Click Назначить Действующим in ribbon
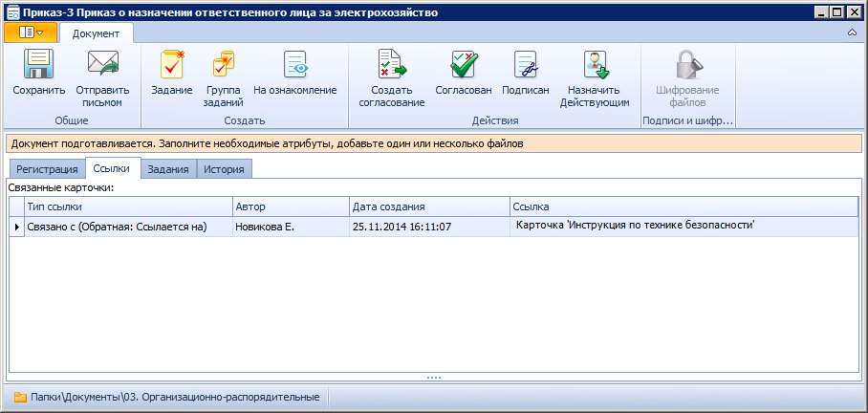Screen dimensions: 868x413 click(594, 65)
